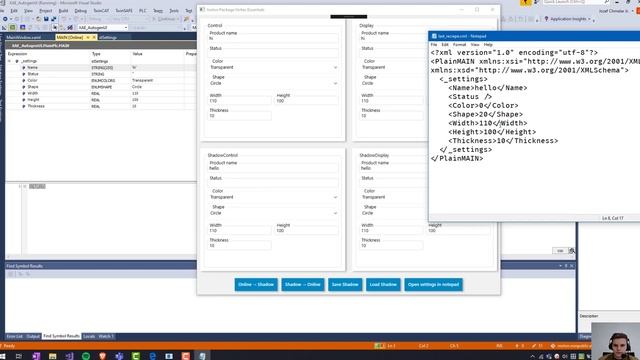This screenshot has height=360, width=640.
Task: Open Notepad's File menu
Action: pos(434,44)
